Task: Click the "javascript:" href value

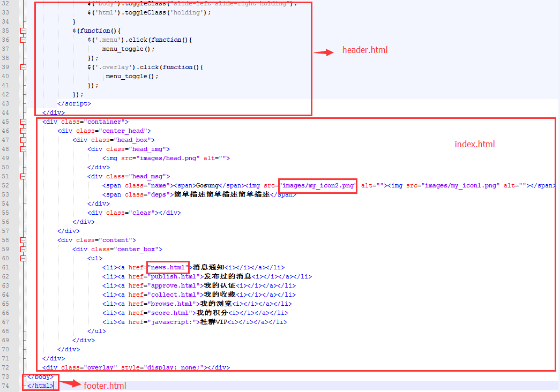Action: pos(172,322)
